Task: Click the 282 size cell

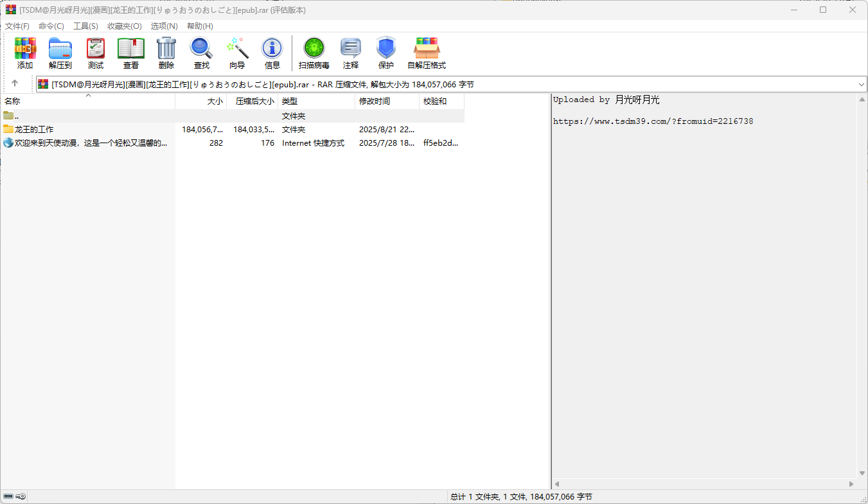Action: (216, 143)
